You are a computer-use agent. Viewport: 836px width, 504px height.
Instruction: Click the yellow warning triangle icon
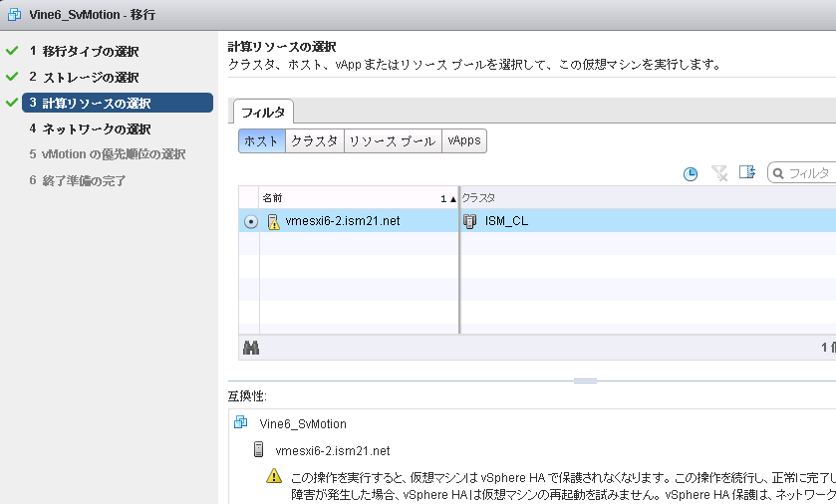(274, 477)
